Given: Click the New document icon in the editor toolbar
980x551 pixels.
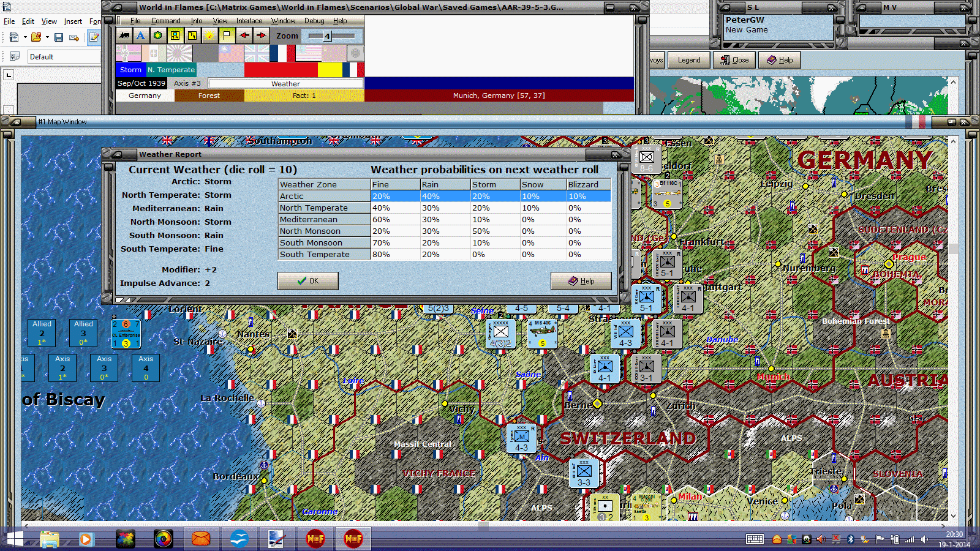Looking at the screenshot, I should pyautogui.click(x=14, y=37).
